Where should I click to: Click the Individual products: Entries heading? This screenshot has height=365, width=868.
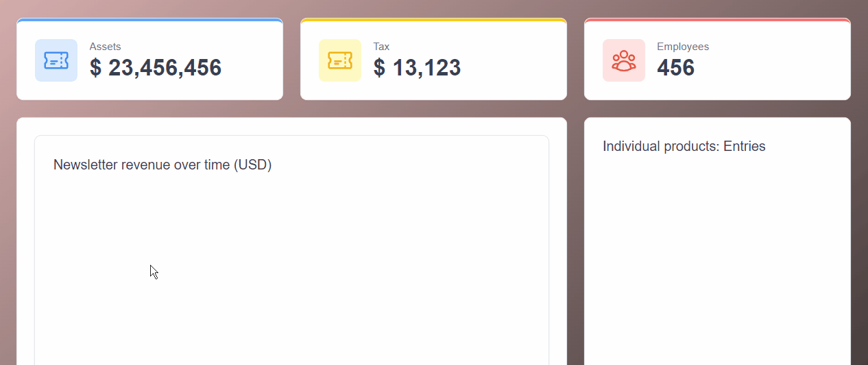coord(684,146)
